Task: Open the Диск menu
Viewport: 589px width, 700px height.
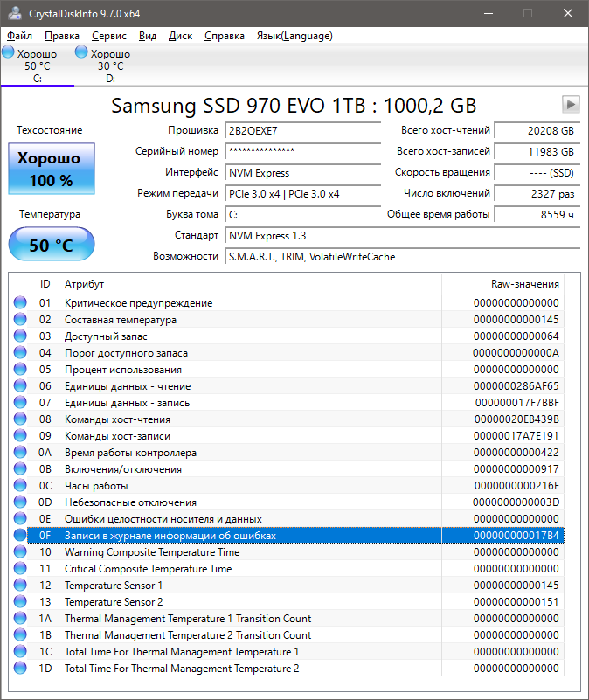Action: [180, 36]
